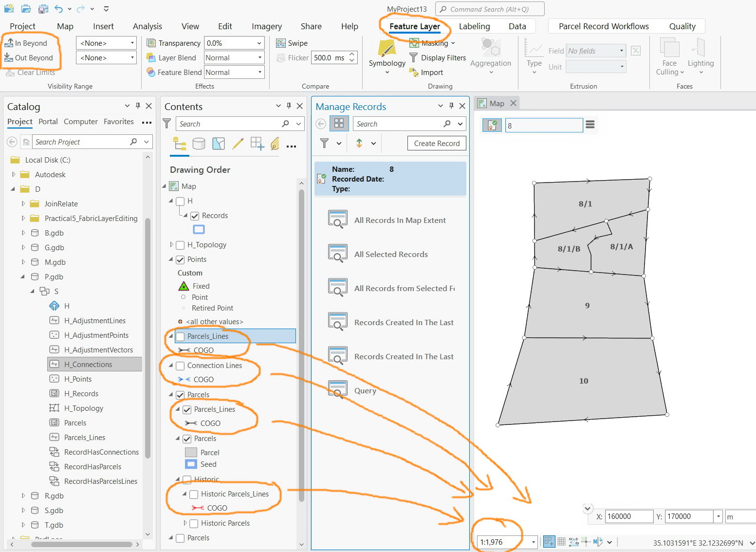The height and width of the screenshot is (552, 756).
Task: Click the Create Record button
Action: pyautogui.click(x=436, y=143)
